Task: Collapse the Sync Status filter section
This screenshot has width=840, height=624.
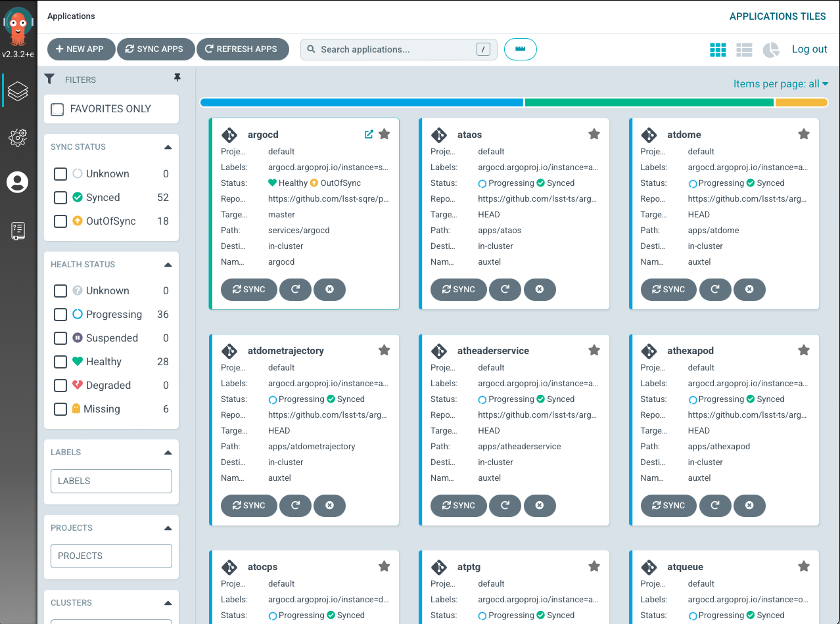Action: (168, 147)
